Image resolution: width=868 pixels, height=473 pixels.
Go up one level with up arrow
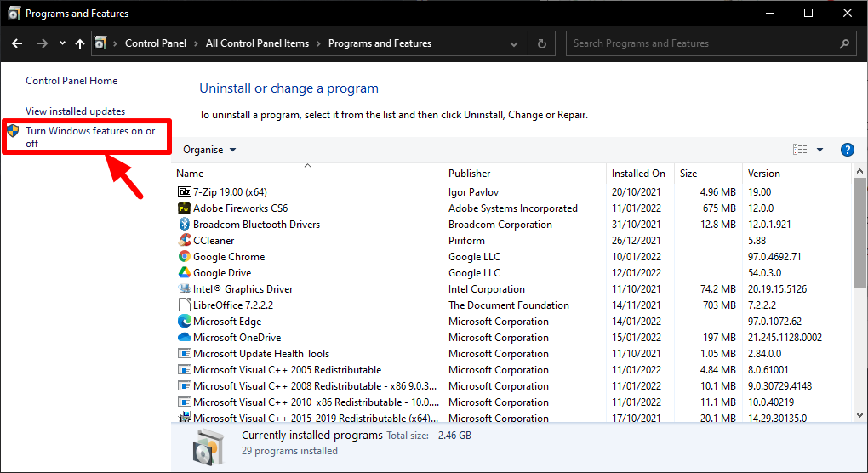pos(80,43)
